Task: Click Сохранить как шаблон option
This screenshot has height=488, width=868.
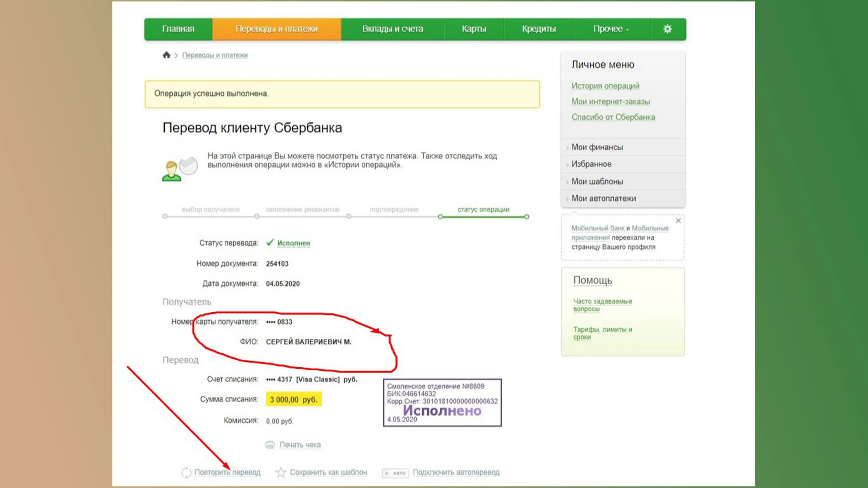Action: coord(327,471)
